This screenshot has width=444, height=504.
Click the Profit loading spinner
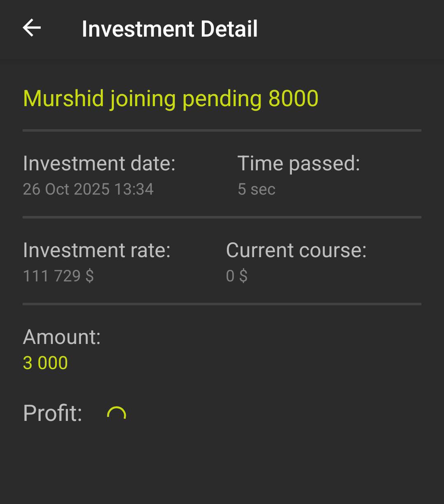[x=116, y=414]
